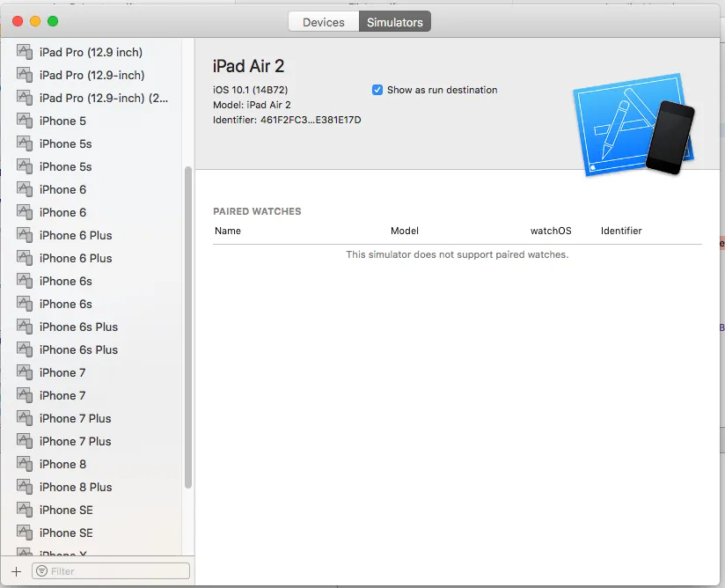Click the Identifier: 461F2FC3...E381E17D text
This screenshot has height=588, width=725.
tap(287, 121)
